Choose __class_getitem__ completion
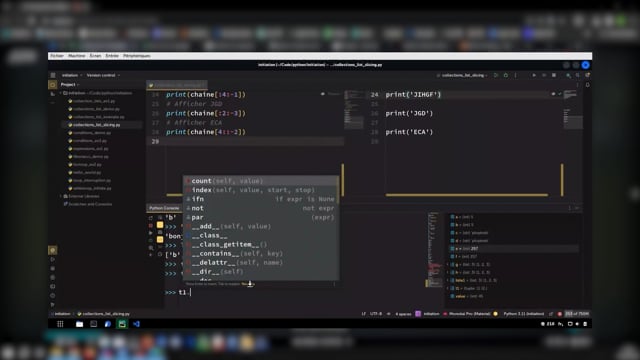The height and width of the screenshot is (360, 640). (x=261, y=244)
